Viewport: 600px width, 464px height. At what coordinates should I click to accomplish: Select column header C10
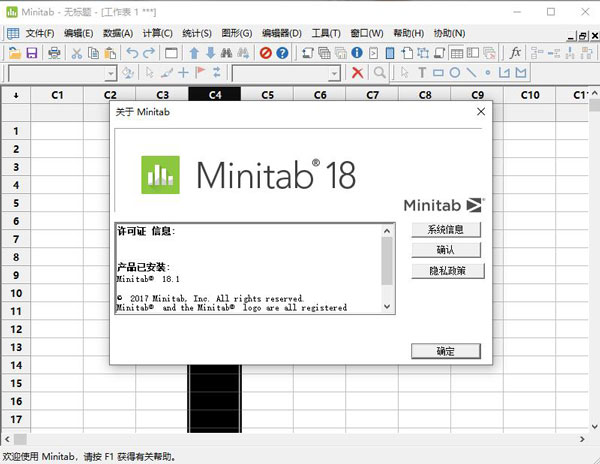pos(530,95)
